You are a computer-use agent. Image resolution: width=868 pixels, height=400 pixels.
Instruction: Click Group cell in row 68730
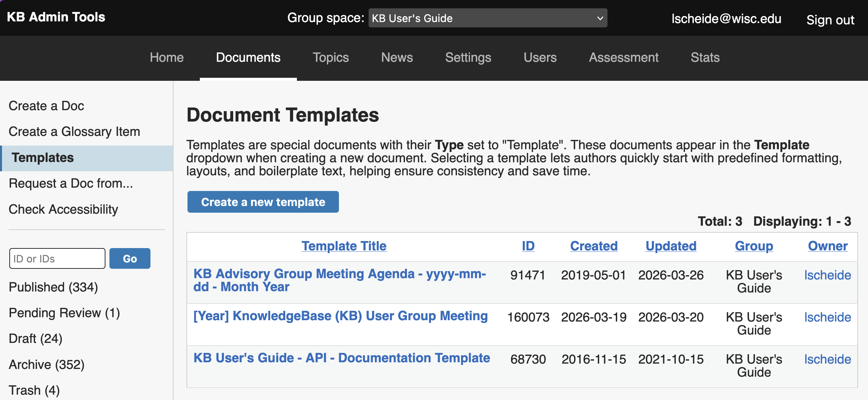754,366
